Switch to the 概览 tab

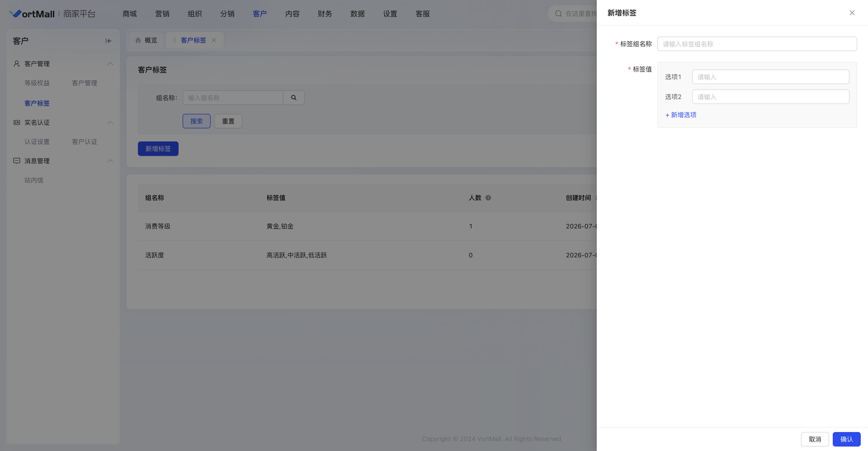click(x=146, y=40)
